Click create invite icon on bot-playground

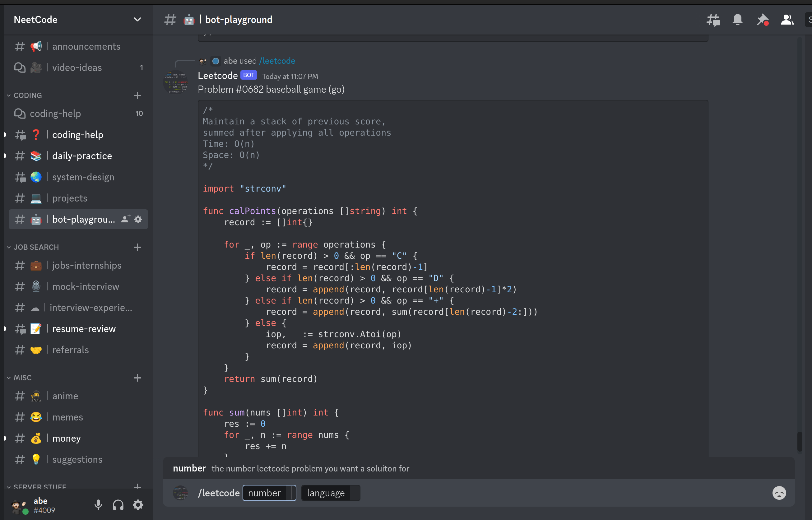[x=125, y=220]
